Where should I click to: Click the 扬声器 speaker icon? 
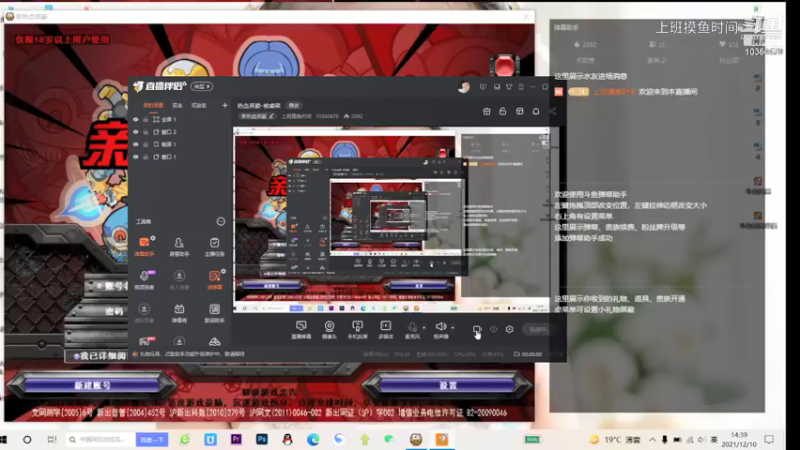[x=440, y=327]
